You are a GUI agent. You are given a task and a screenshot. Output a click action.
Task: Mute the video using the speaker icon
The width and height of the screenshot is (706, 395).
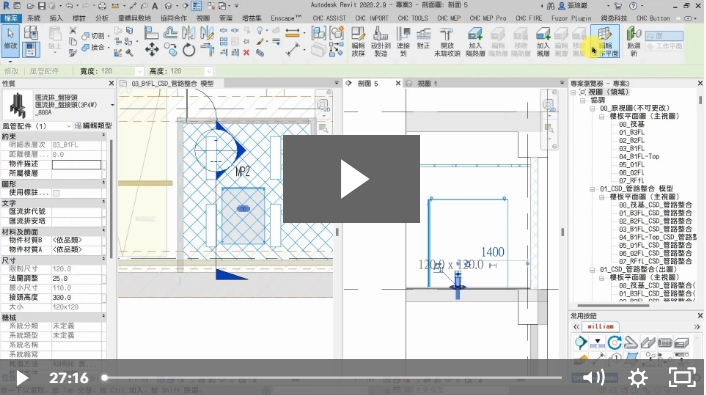tap(593, 377)
